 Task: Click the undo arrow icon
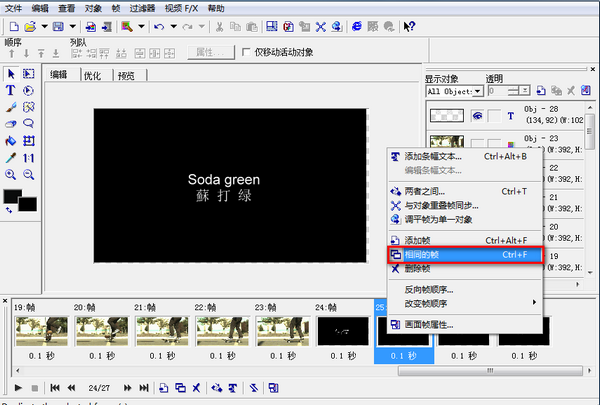[159, 26]
